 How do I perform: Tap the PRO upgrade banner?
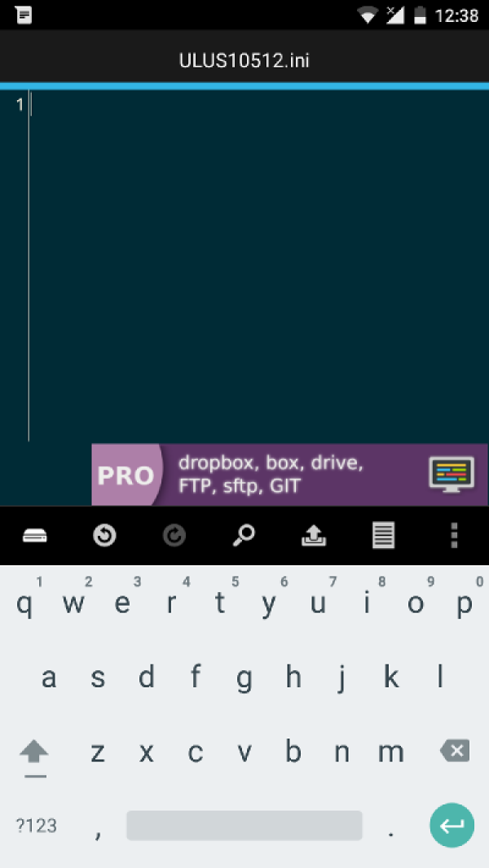point(289,475)
